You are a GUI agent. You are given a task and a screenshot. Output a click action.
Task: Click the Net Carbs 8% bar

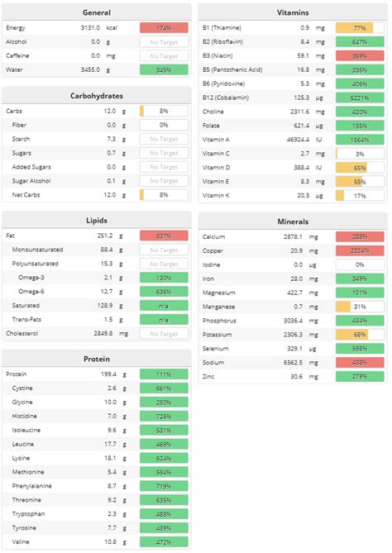pos(164,195)
